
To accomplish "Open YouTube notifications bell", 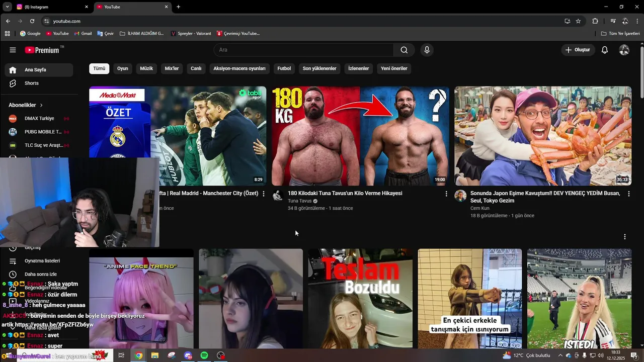I will tap(605, 50).
